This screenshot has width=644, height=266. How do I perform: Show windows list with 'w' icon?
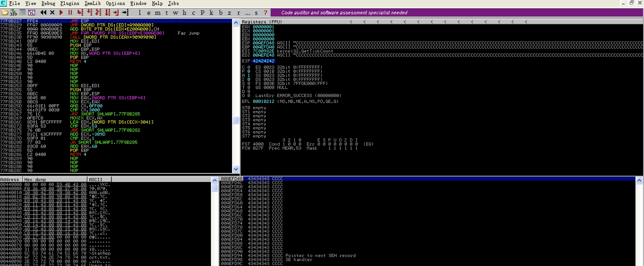pos(175,13)
